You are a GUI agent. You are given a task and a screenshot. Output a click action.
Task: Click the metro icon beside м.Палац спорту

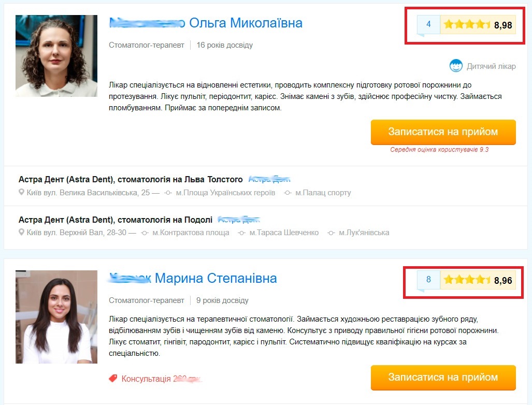click(x=287, y=193)
